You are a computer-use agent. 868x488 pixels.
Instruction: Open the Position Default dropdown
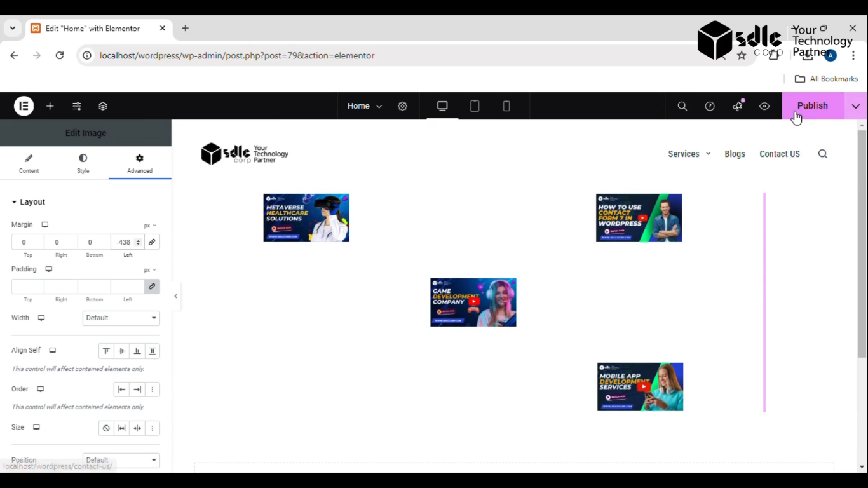coord(121,460)
